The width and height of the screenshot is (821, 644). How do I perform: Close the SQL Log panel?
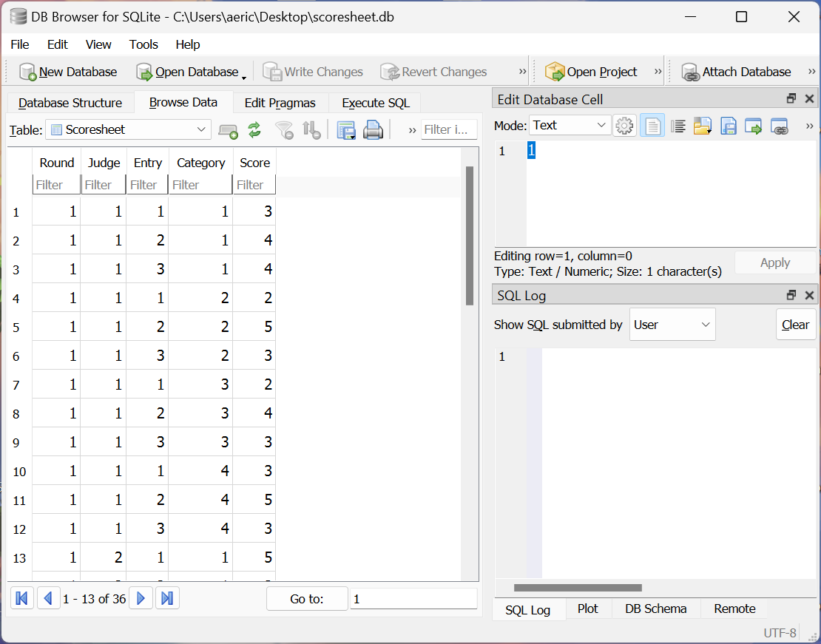pos(809,295)
